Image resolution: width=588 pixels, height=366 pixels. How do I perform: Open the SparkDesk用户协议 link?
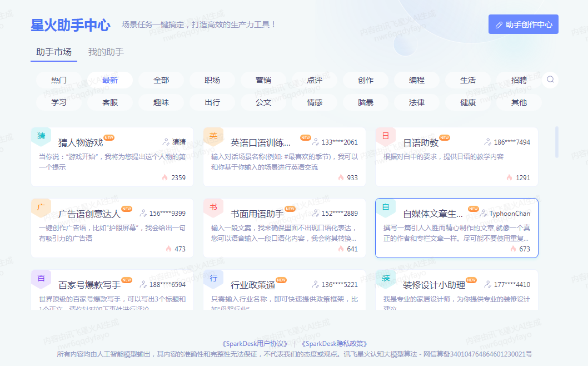tap(255, 344)
